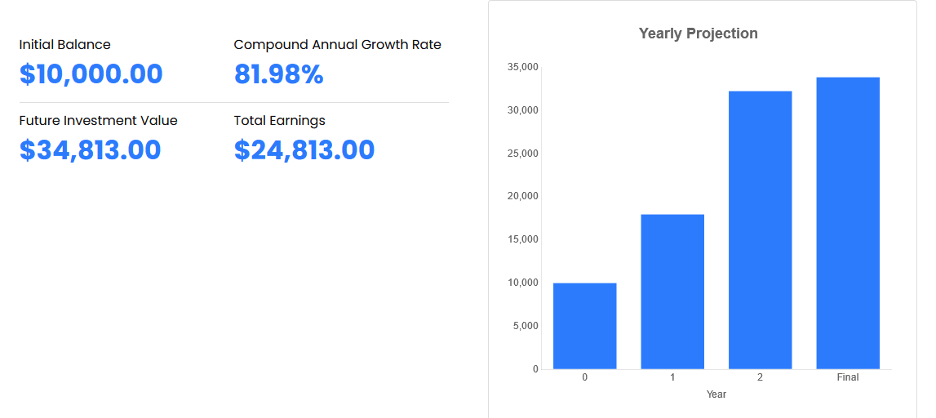
Task: Select the 81.98% growth rate value
Action: [279, 75]
